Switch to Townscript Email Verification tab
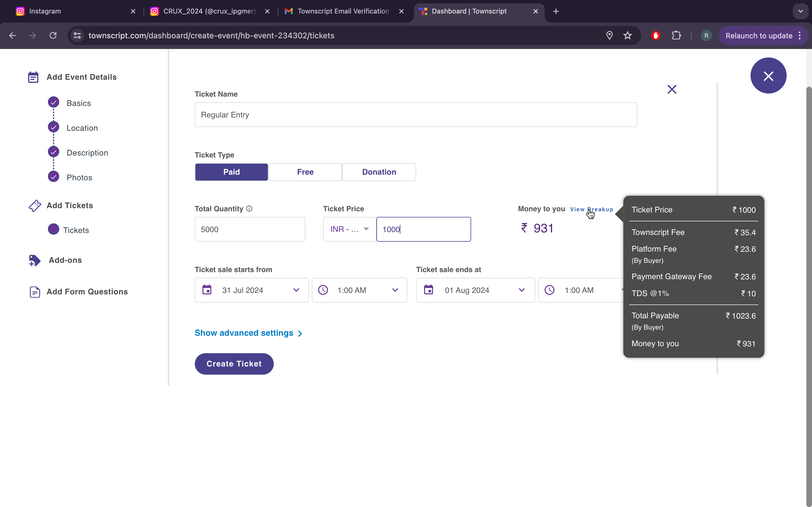The image size is (812, 507). click(x=343, y=11)
